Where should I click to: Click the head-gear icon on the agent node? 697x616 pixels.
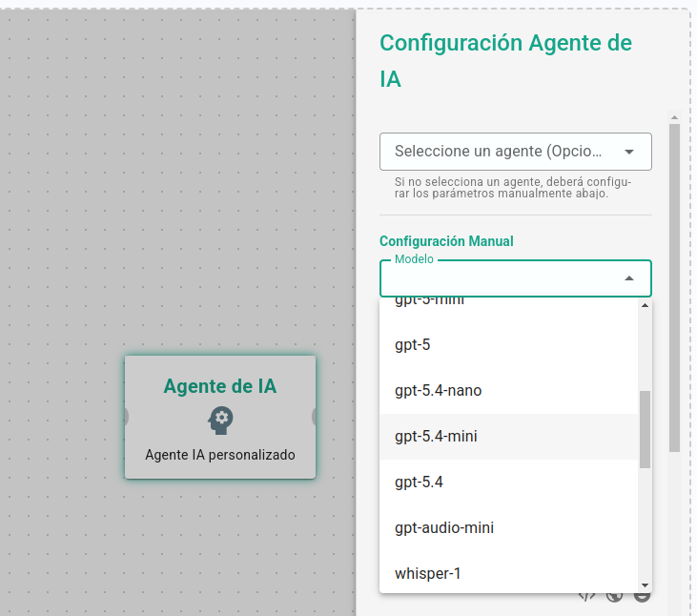220,419
